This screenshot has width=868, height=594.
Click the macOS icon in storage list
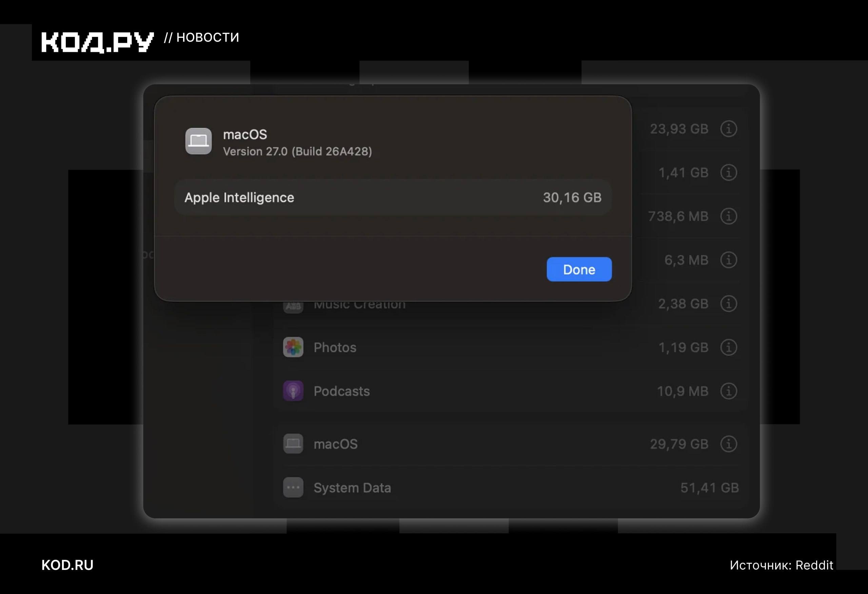[293, 444]
